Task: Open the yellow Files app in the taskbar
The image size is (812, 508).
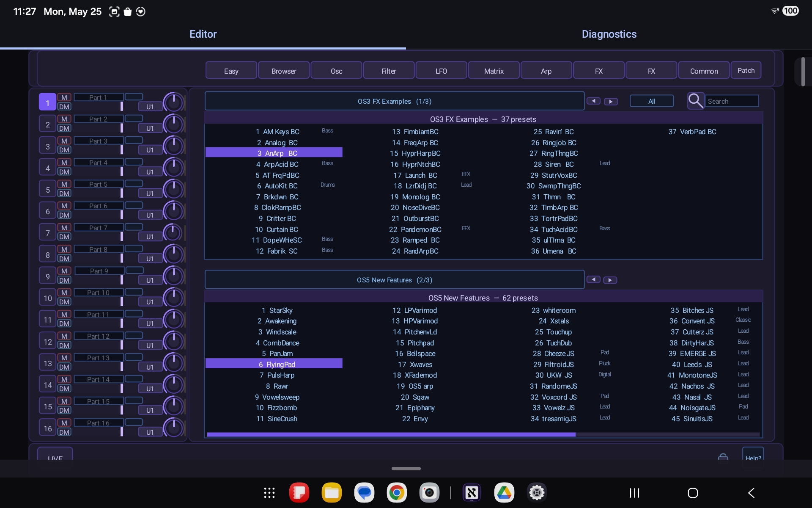Action: tap(332, 493)
